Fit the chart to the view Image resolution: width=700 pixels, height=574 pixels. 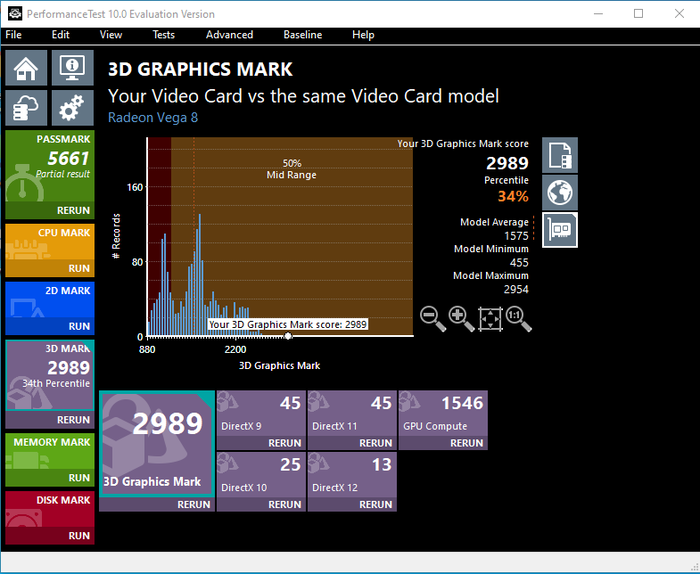point(490,319)
